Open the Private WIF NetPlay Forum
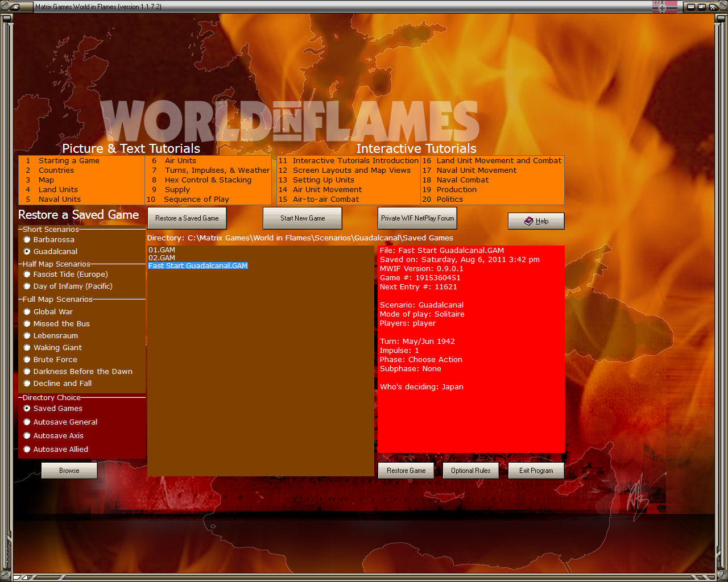The height and width of the screenshot is (582, 728). (417, 218)
